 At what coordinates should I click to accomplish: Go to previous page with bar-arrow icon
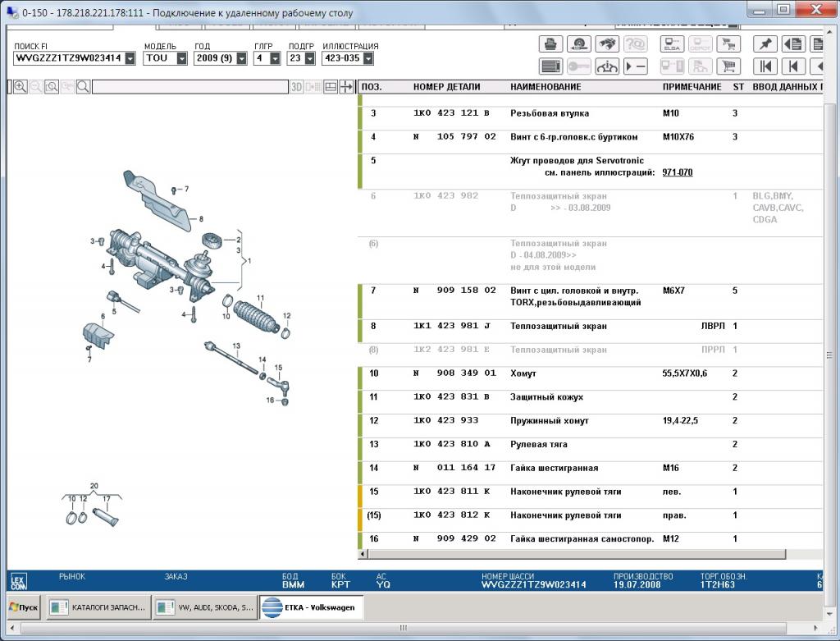tap(793, 66)
